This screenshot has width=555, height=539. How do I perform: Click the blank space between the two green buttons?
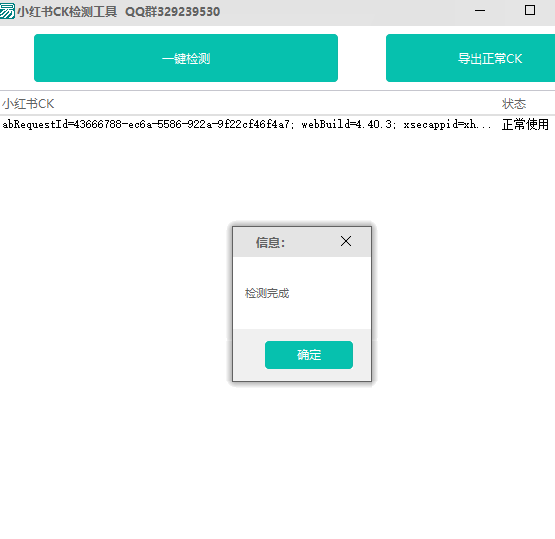click(x=362, y=58)
